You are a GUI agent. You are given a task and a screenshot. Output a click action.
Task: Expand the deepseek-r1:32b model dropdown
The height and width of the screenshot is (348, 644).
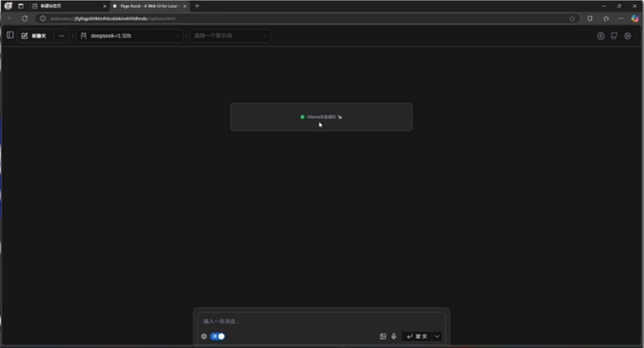(x=130, y=36)
